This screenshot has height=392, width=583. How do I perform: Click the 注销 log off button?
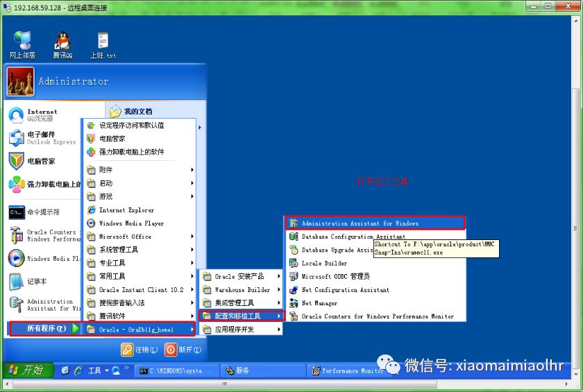tap(140, 350)
